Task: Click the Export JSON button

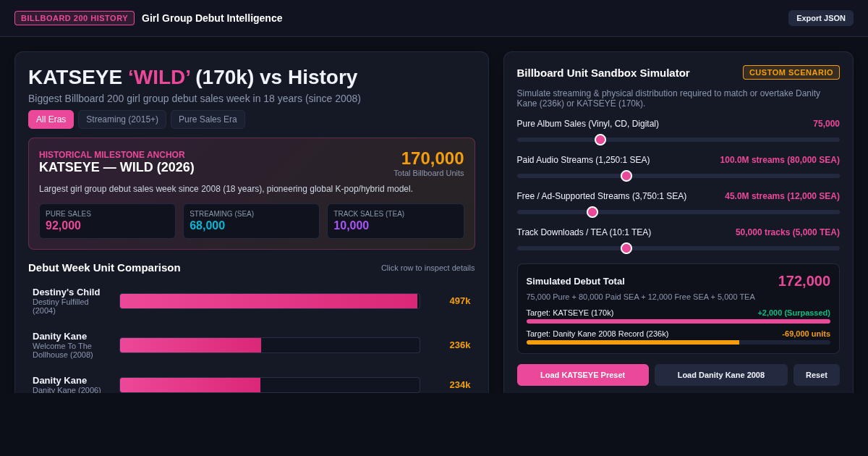Action: tap(820, 18)
